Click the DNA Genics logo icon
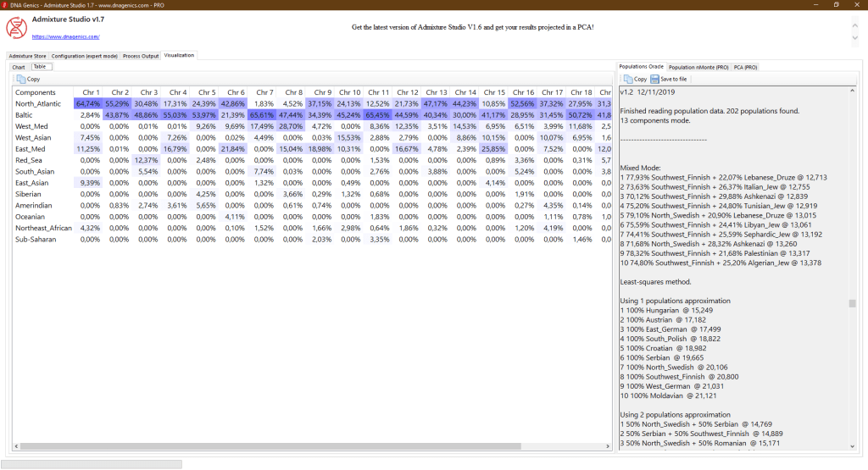 click(x=16, y=26)
